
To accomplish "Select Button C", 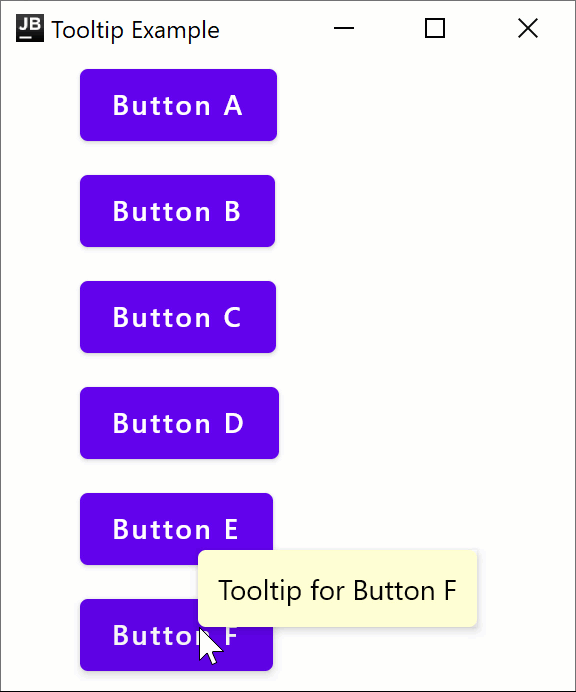I will [x=178, y=317].
